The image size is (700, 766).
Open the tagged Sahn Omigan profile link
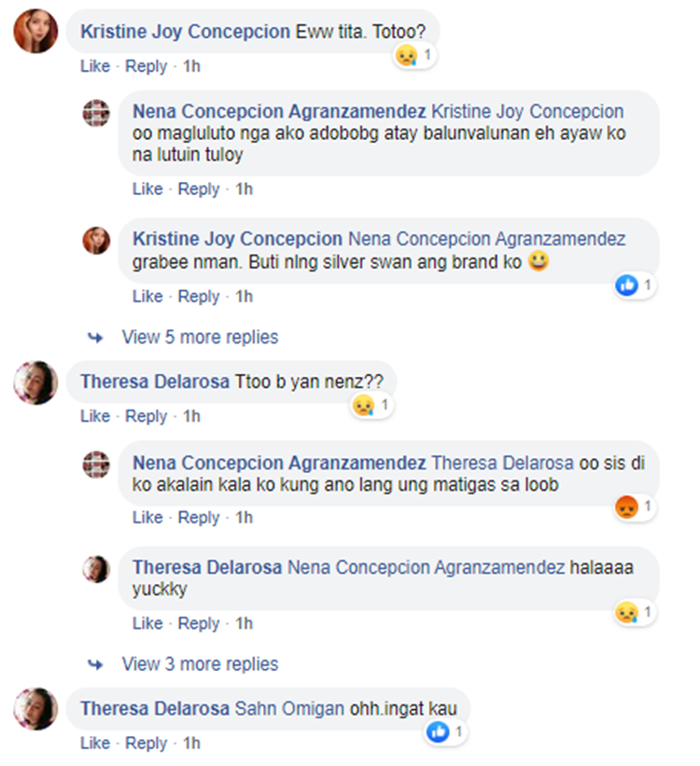(x=289, y=708)
